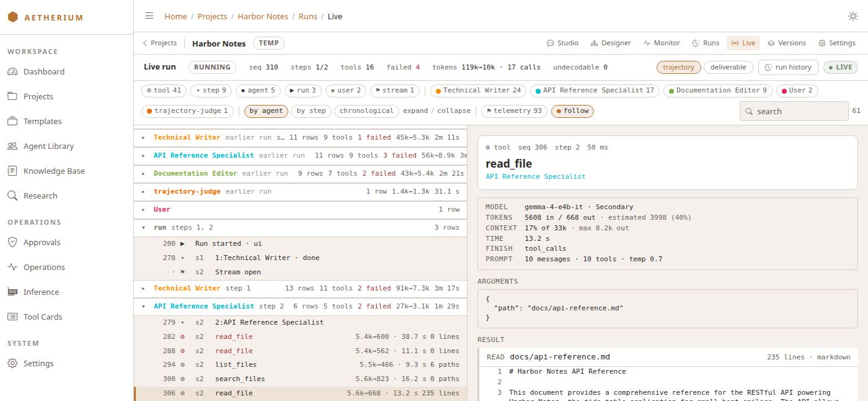Select the seq 294 list_files row
The image size is (868, 401).
(x=300, y=365)
